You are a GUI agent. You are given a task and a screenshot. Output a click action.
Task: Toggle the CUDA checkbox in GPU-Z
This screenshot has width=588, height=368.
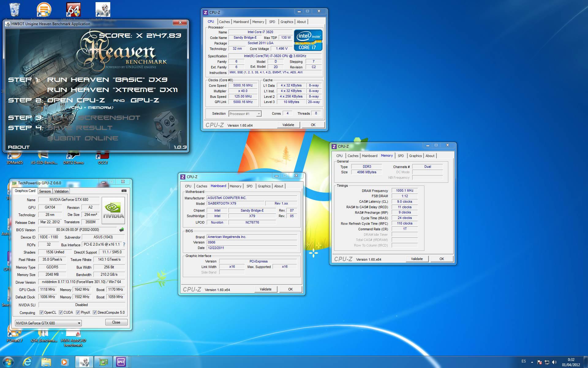[x=61, y=312]
